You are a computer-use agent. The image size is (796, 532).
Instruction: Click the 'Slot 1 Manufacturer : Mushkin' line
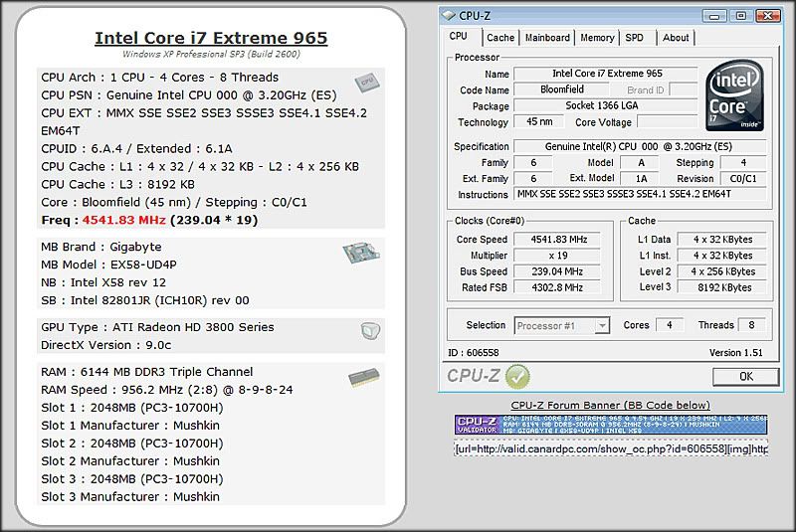point(130,426)
